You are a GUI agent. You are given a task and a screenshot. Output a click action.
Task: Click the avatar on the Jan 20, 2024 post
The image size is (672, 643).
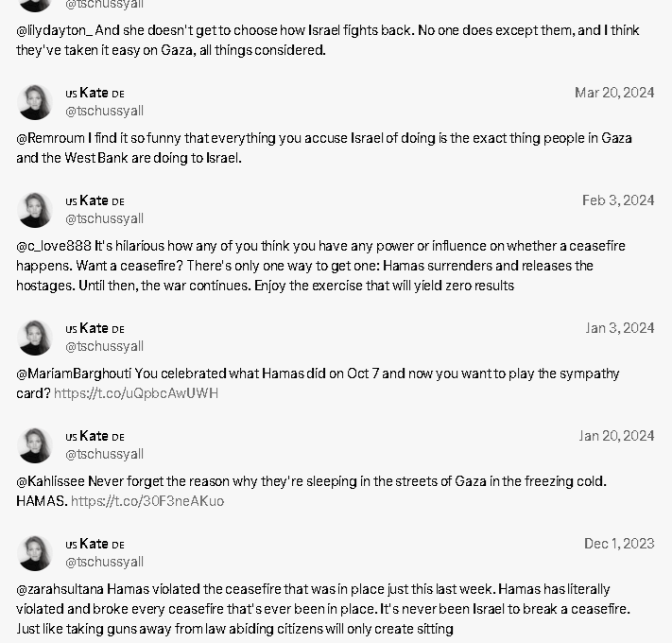pyautogui.click(x=35, y=445)
